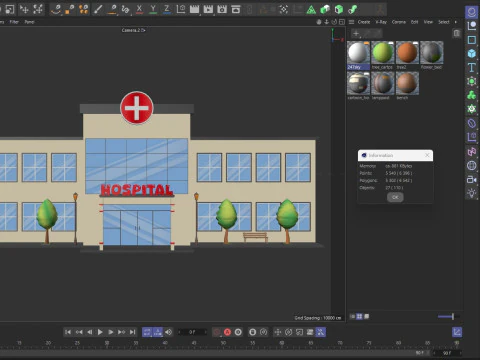Select the bench material thumbnail
480x360 pixels.
pyautogui.click(x=407, y=83)
